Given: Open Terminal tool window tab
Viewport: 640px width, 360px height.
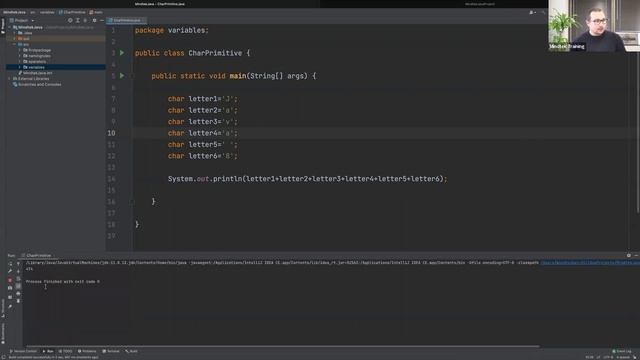Looking at the screenshot, I should (111, 351).
